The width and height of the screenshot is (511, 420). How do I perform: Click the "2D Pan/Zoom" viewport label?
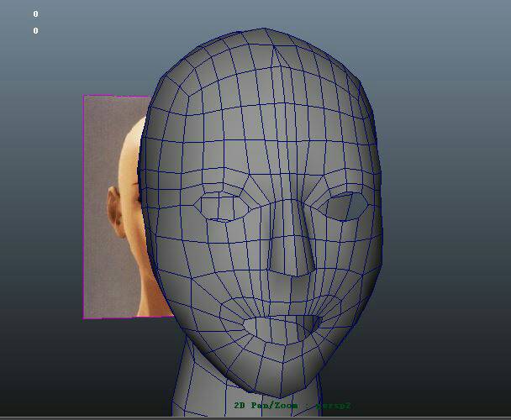[266, 406]
